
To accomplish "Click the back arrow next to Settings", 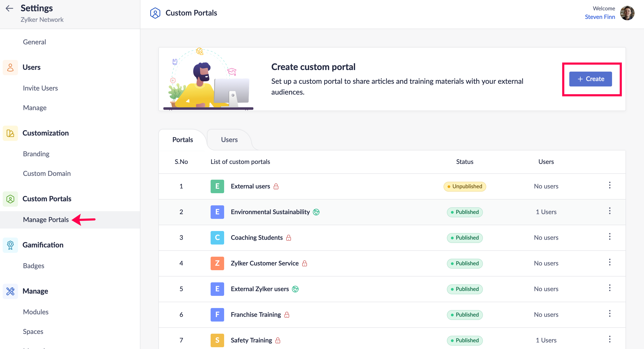I will tap(9, 8).
